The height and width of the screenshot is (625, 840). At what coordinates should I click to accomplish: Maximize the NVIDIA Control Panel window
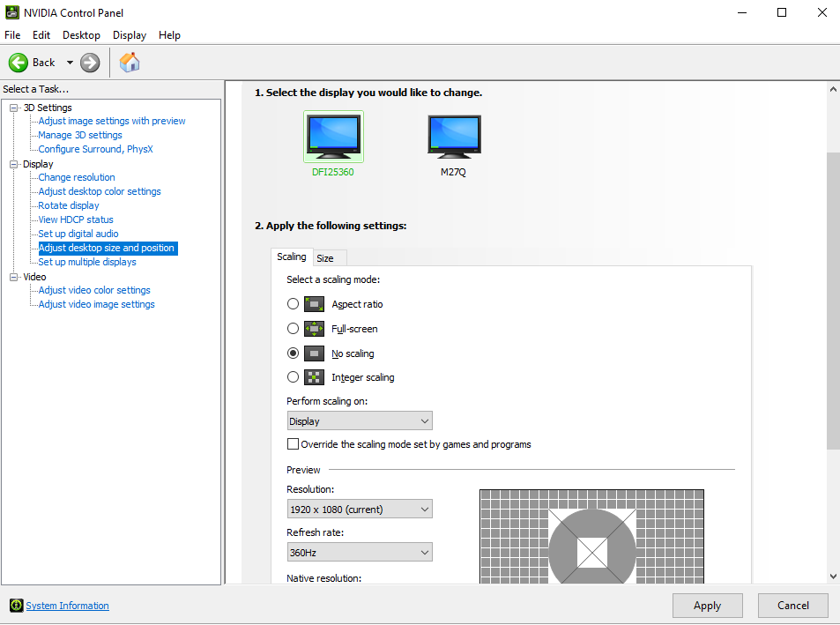[782, 12]
